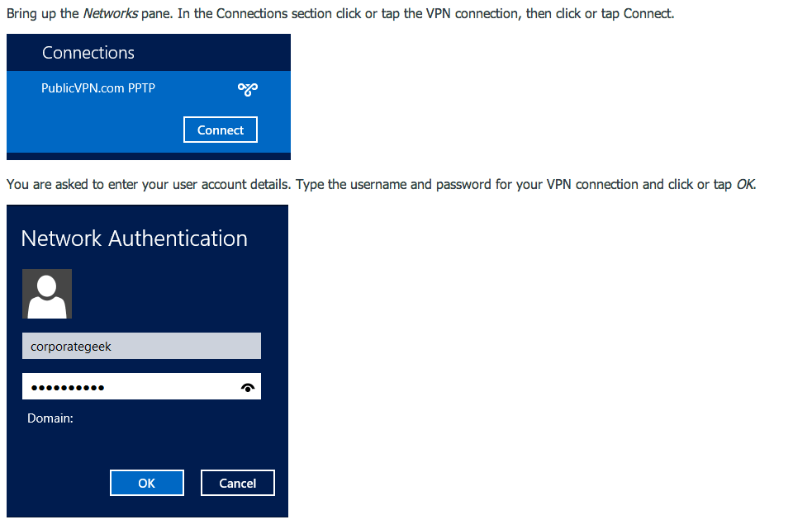Click the password field with hidden characters
The image size is (812, 529).
[132, 386]
